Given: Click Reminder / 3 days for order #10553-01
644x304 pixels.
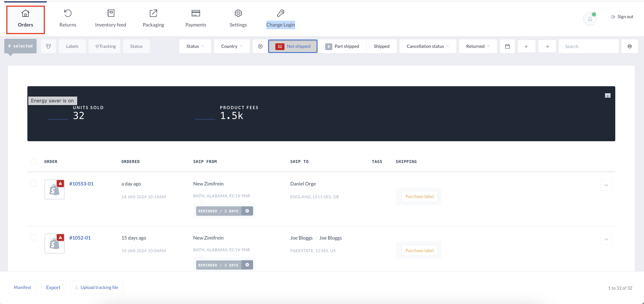Looking at the screenshot, I should [218, 211].
